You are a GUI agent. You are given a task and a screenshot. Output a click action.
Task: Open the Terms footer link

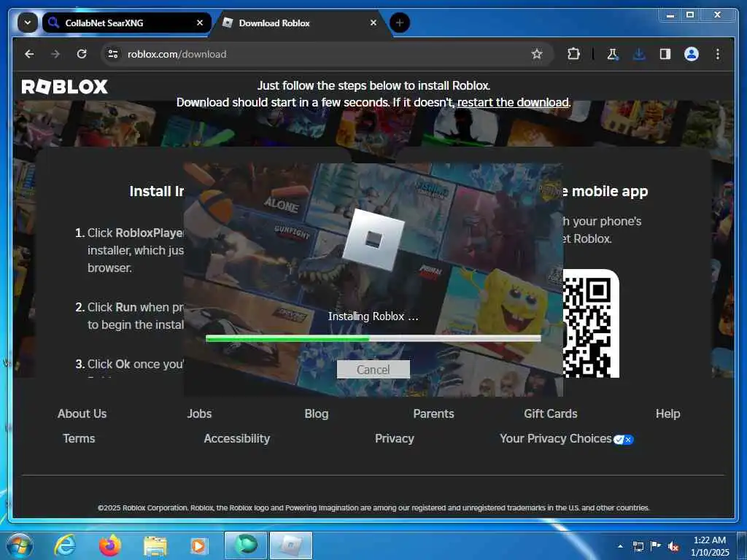[79, 438]
